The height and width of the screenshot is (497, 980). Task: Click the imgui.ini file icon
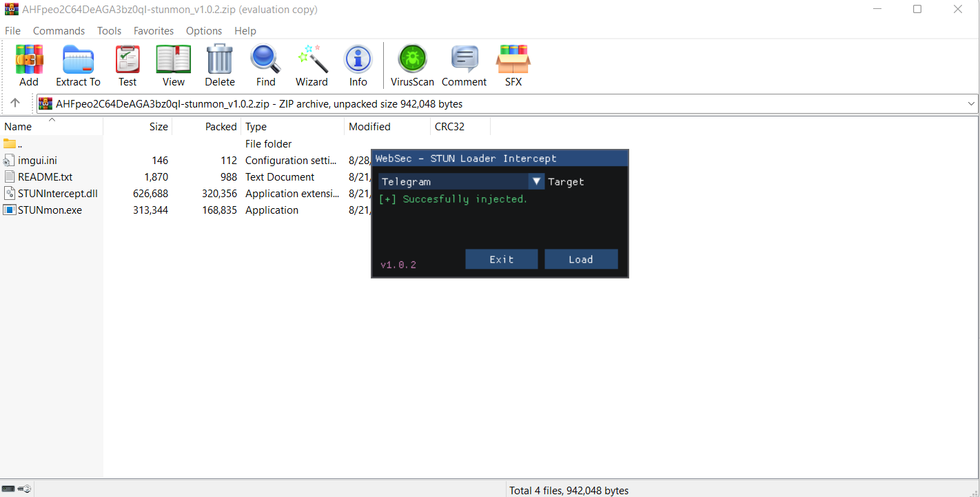9,161
